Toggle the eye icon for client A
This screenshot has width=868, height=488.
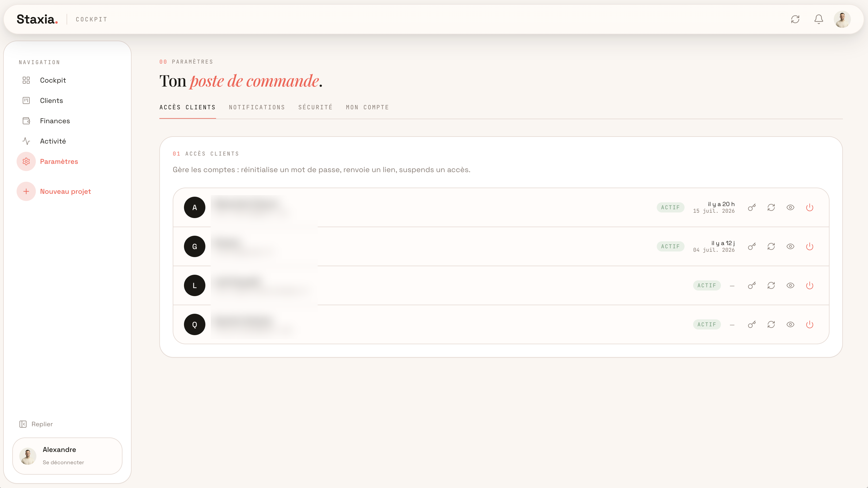click(790, 207)
